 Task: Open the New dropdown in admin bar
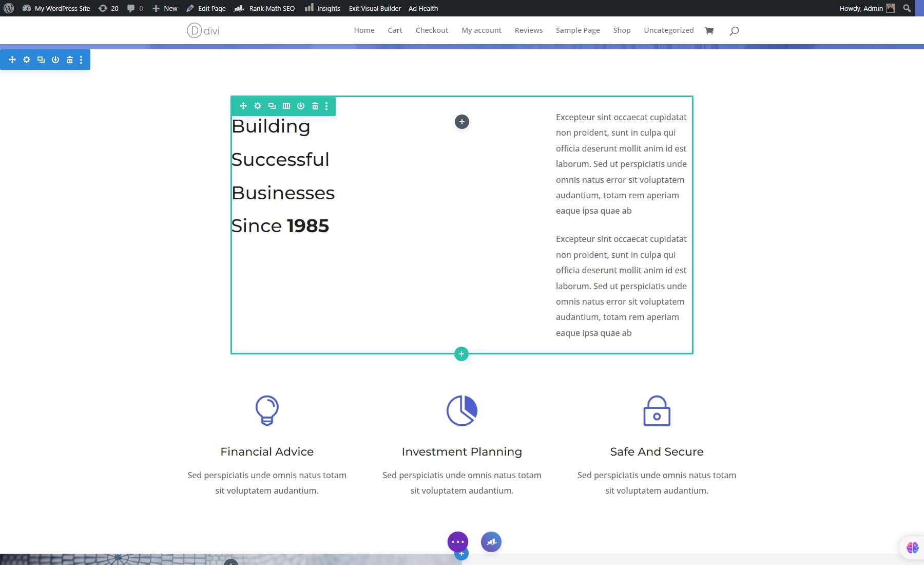tap(164, 8)
